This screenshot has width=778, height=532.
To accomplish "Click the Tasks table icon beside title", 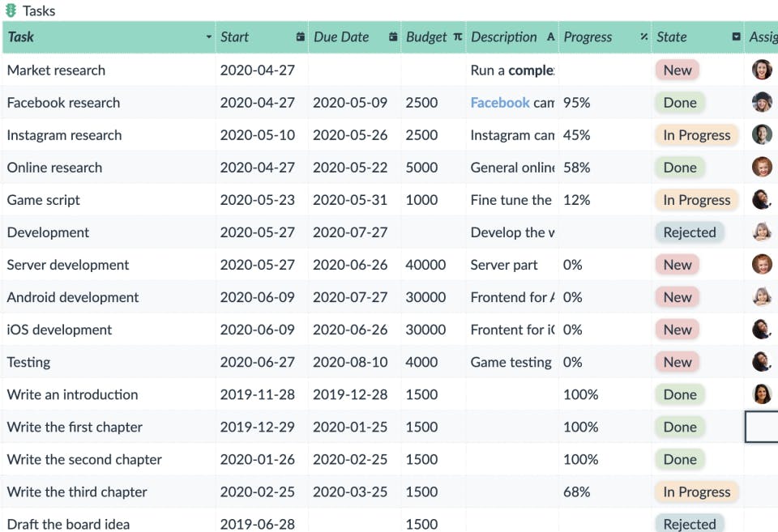I will point(11,11).
